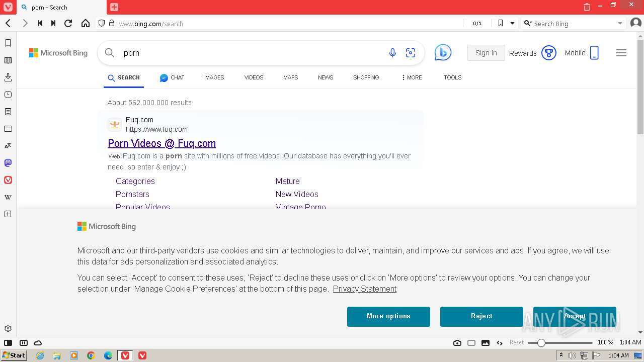Open the Windows Start menu
644x362 pixels.
(14, 355)
